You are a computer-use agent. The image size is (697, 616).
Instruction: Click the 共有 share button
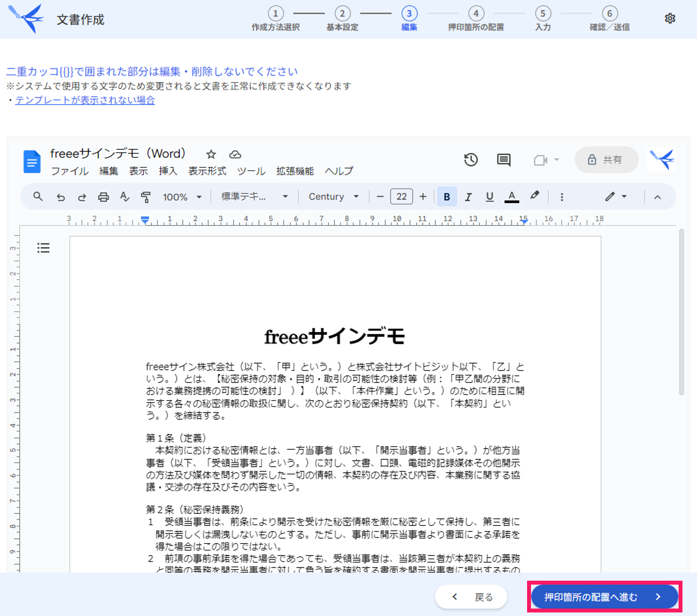[606, 160]
